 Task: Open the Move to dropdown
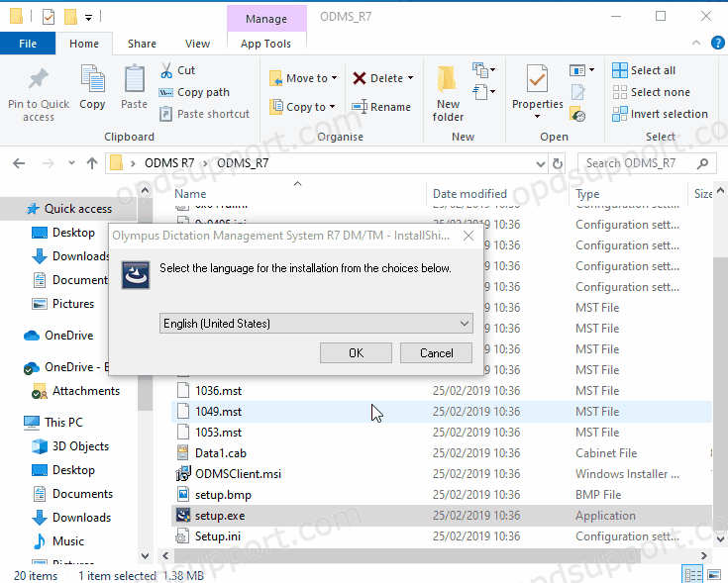coord(335,78)
